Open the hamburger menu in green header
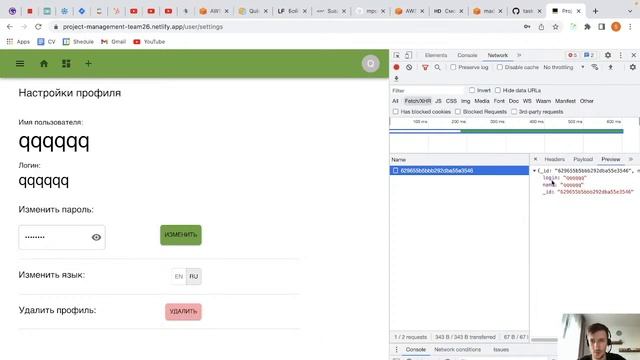The height and width of the screenshot is (360, 640). (x=20, y=64)
